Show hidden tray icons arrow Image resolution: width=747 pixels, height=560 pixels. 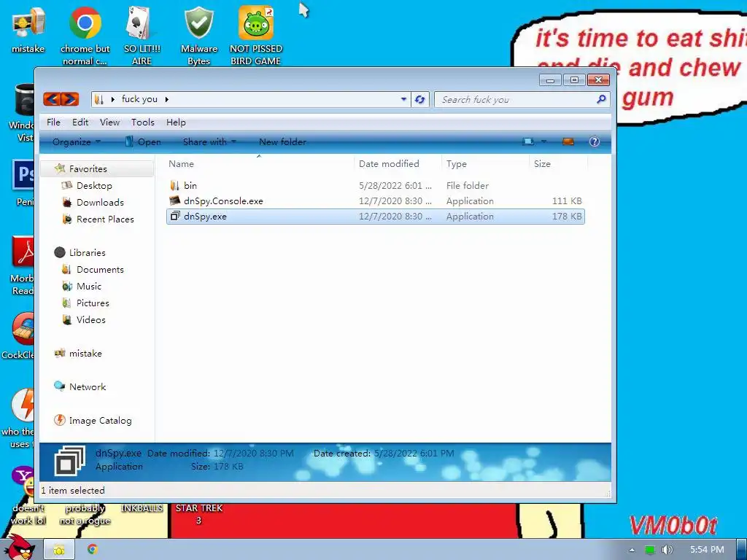point(632,550)
